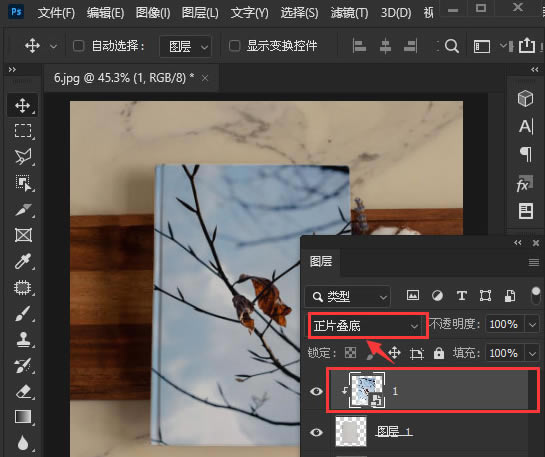Open the 图层 auto-select target dropdown
The width and height of the screenshot is (545, 457).
tap(186, 46)
